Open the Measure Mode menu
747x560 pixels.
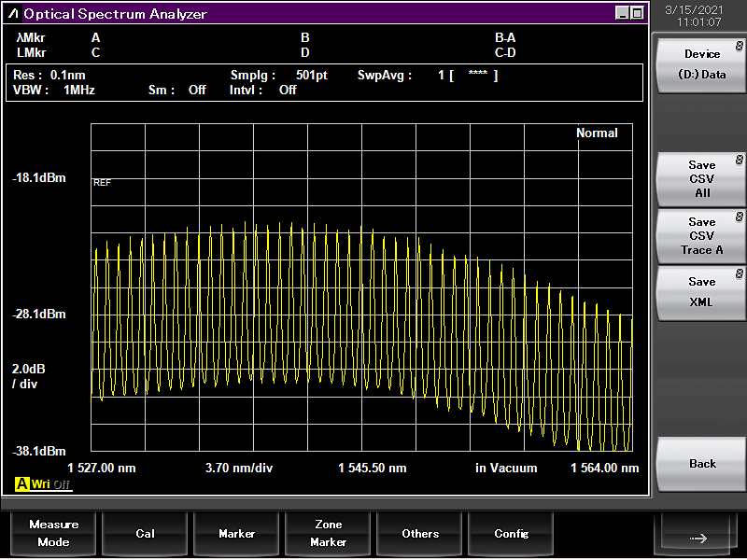click(53, 533)
